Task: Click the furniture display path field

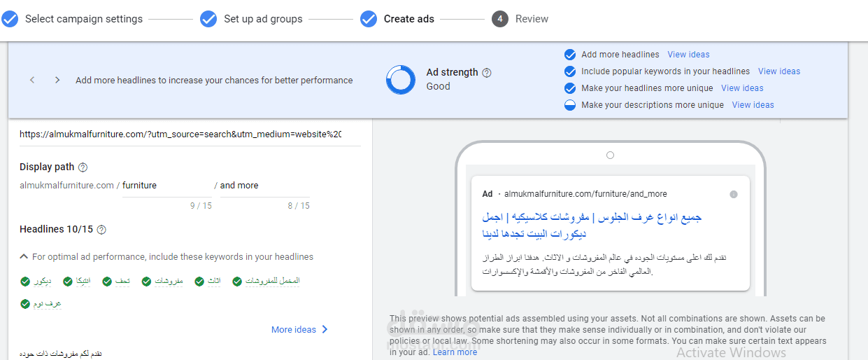Action: 166,186
